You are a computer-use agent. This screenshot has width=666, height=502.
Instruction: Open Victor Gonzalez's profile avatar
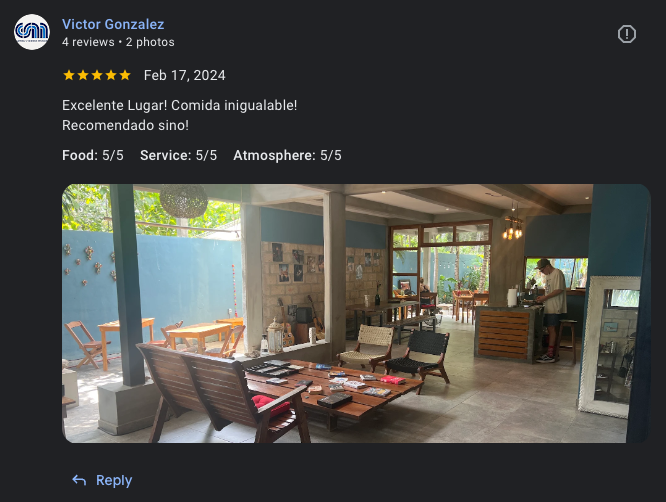pyautogui.click(x=32, y=32)
